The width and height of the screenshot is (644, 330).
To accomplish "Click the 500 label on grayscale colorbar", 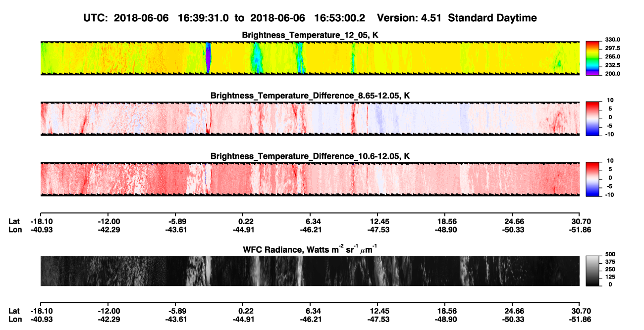I will pos(610,254).
